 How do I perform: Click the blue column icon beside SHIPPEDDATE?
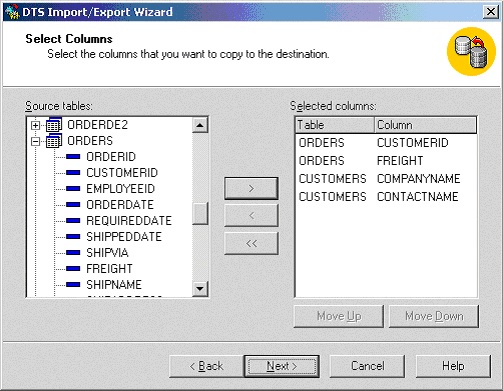point(73,236)
